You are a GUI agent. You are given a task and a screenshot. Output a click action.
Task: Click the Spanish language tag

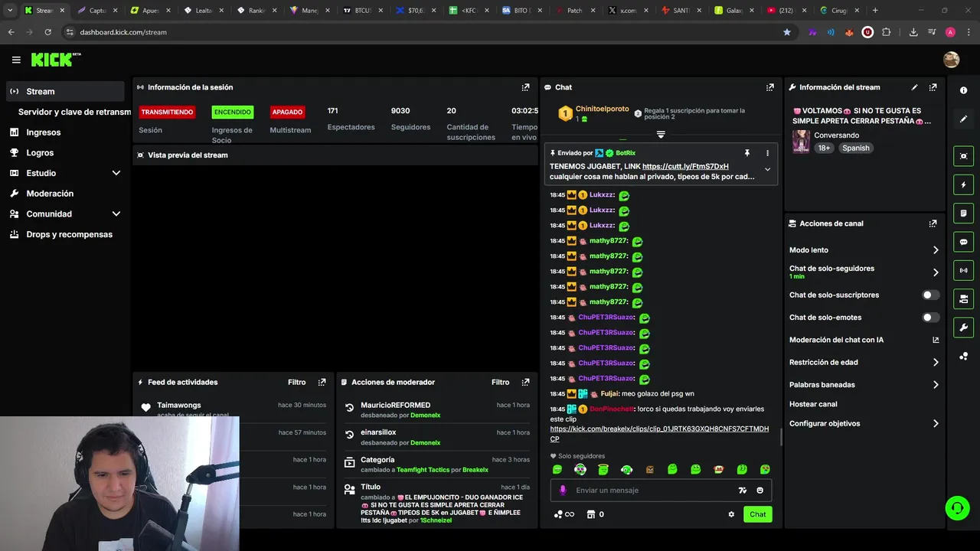coord(856,148)
